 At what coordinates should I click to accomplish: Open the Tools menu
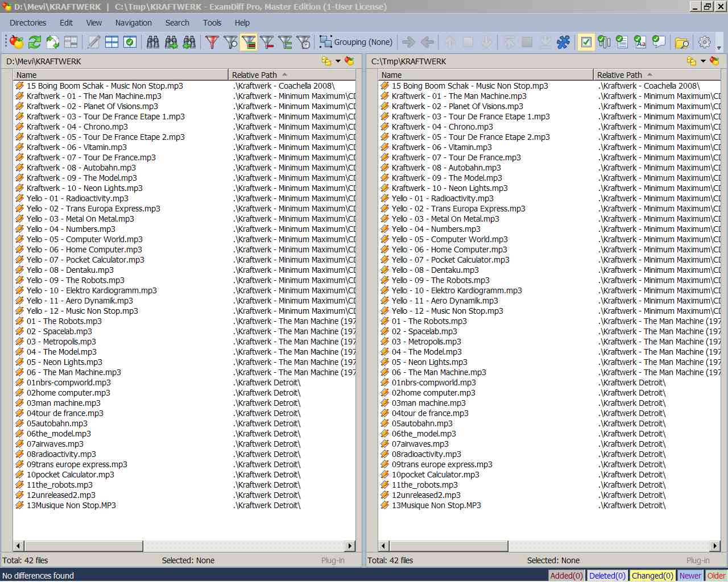tap(212, 23)
